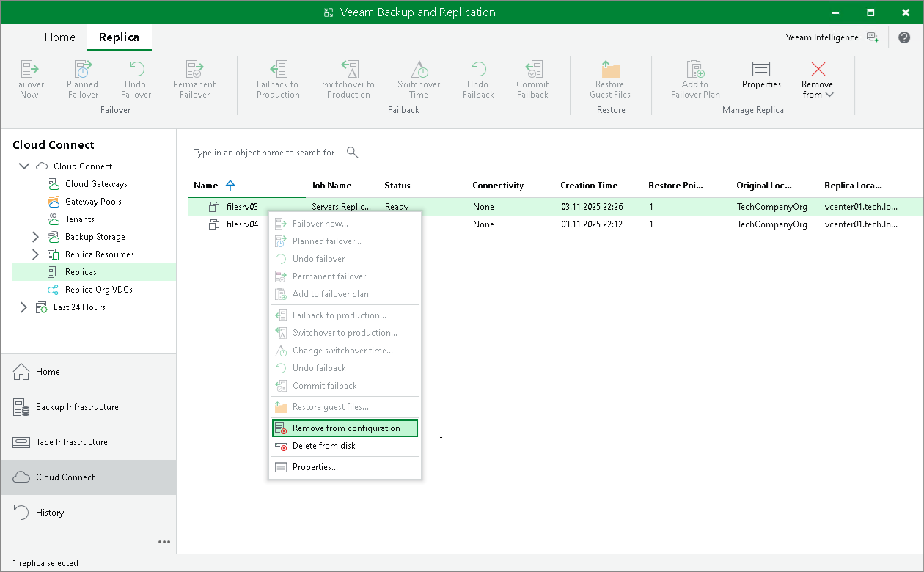The height and width of the screenshot is (572, 924).
Task: Collapse the Cloud Connect root node
Action: 23,166
